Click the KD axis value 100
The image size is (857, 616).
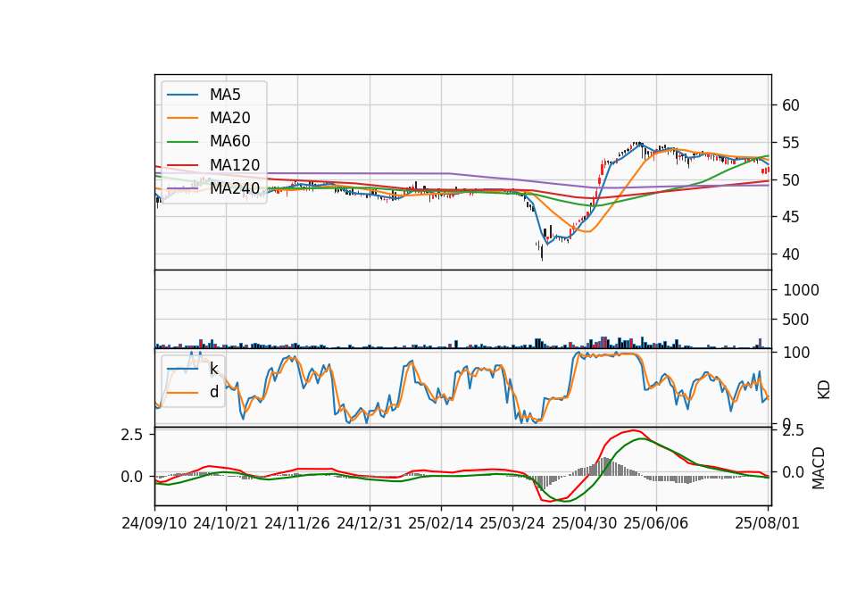point(795,353)
